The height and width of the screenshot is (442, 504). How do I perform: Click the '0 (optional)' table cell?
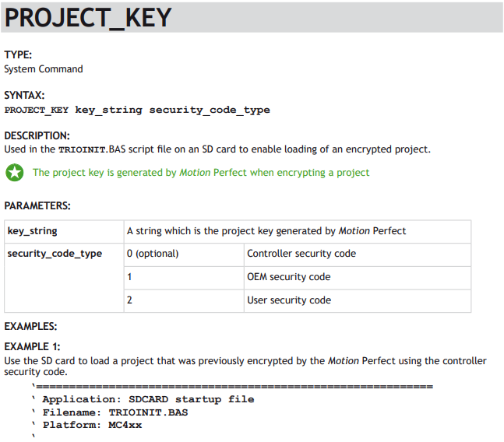(184, 254)
